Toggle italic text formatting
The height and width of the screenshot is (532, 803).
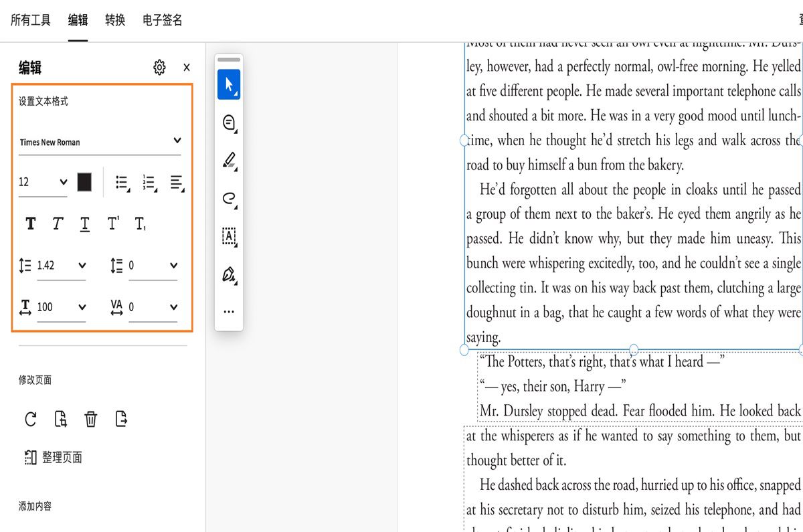[x=58, y=224]
